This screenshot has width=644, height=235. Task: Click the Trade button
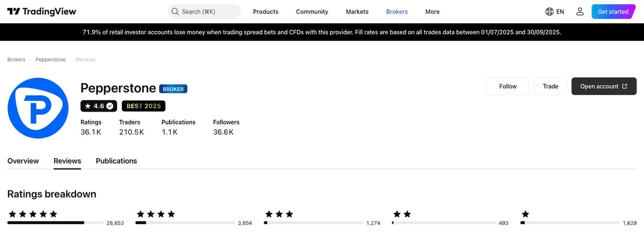(x=551, y=86)
